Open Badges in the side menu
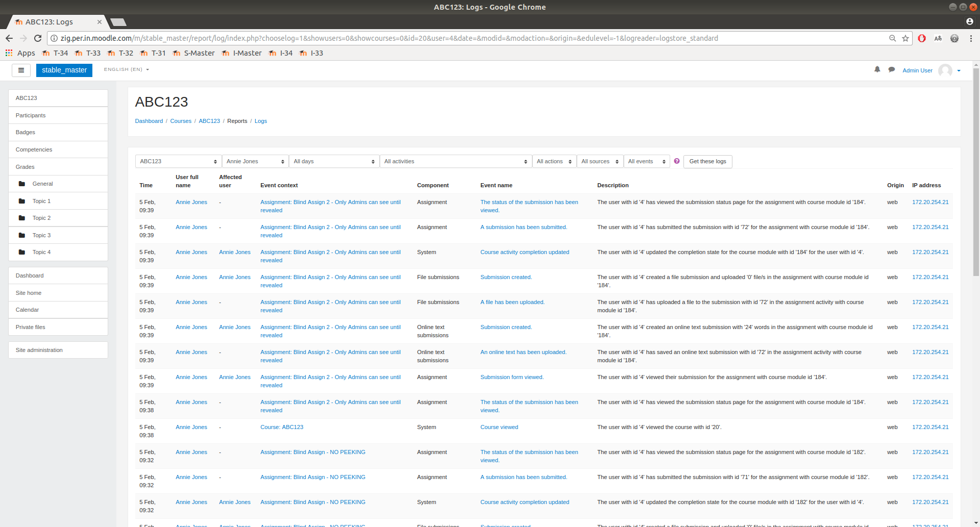The image size is (980, 527). (x=58, y=132)
